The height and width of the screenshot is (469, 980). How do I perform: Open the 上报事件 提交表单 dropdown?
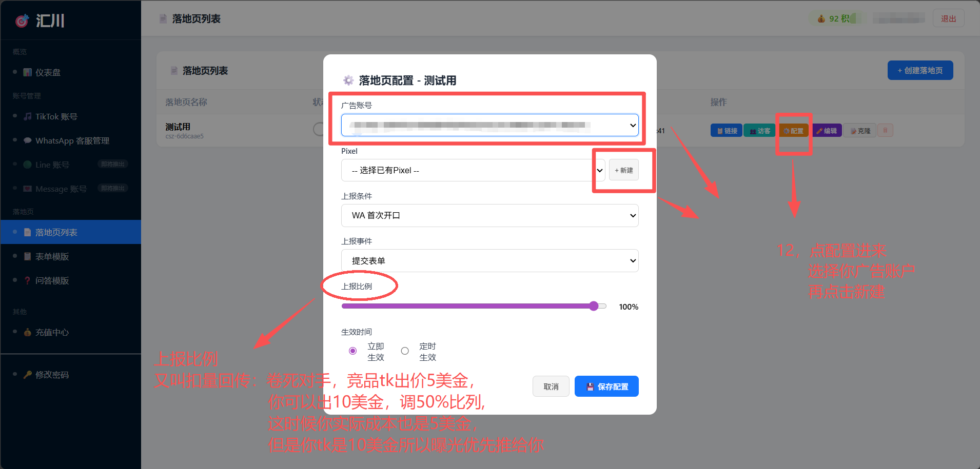[x=490, y=260]
